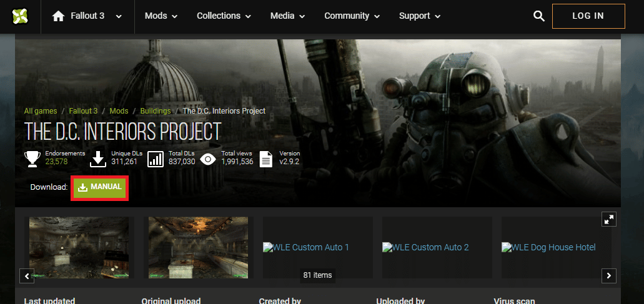Click the 1,991,536 total views value
Screen dimensions: 644x304
pos(237,162)
